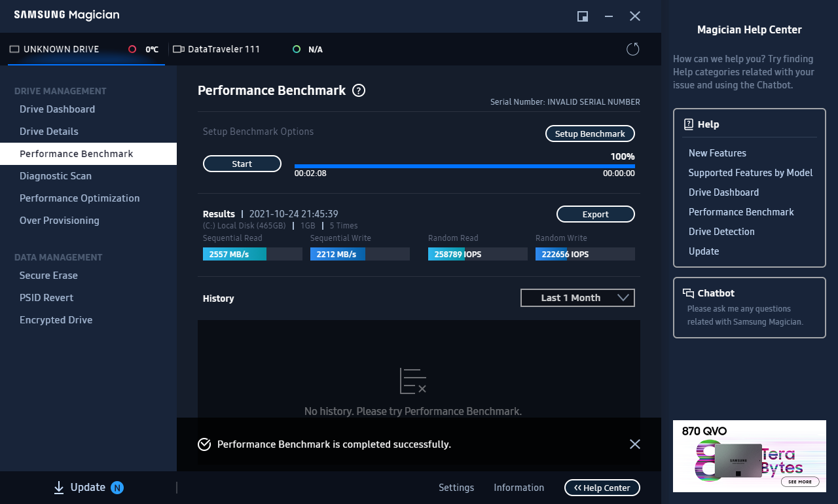Export the benchmark results

tap(595, 214)
